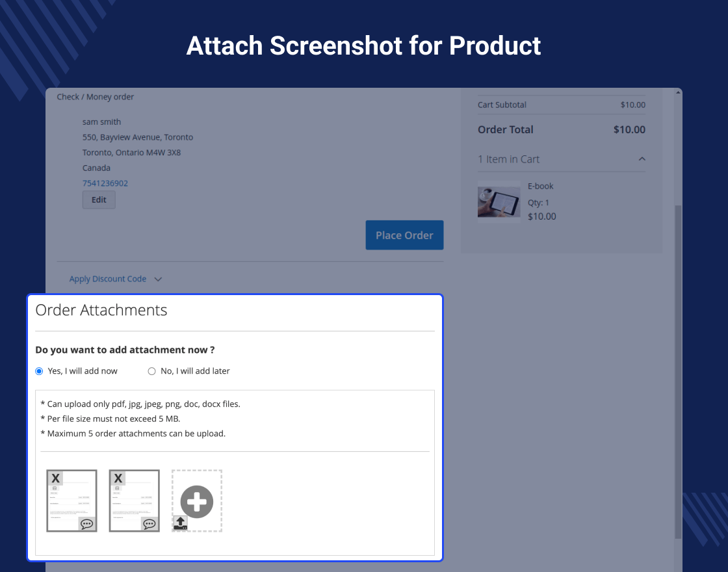This screenshot has height=572, width=728.
Task: Click the 'Canada' country line
Action: coord(97,168)
